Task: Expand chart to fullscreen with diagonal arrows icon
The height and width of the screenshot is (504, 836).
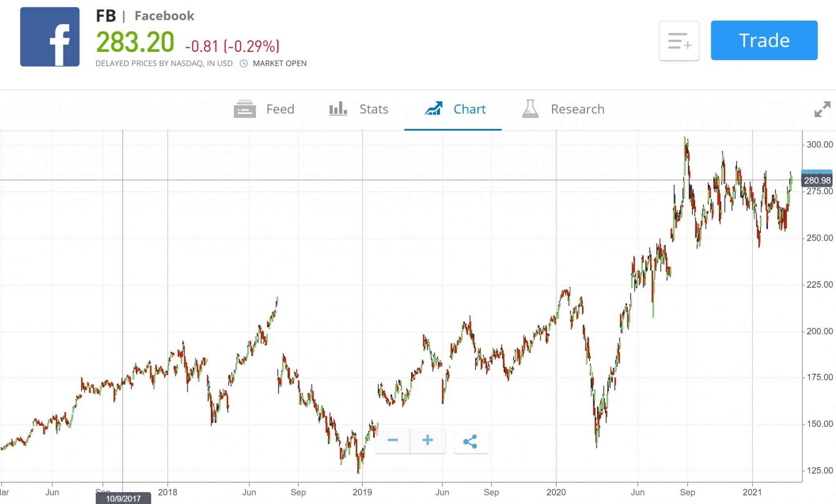Action: (x=822, y=110)
